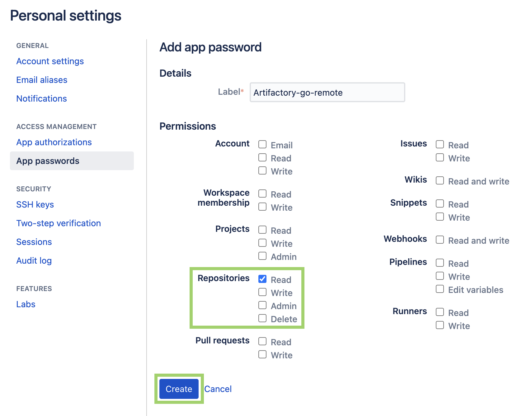The height and width of the screenshot is (416, 532).
Task: Check Runners Write permission
Action: (440, 325)
